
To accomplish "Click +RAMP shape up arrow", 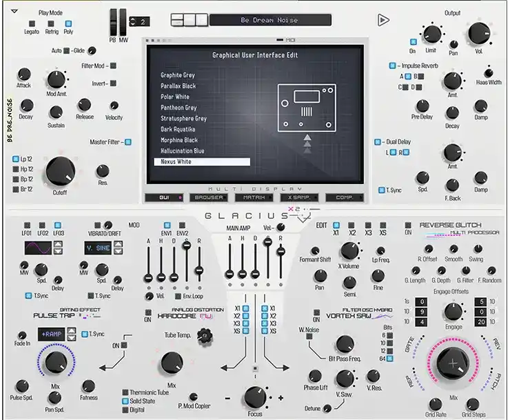I will 72,331.
